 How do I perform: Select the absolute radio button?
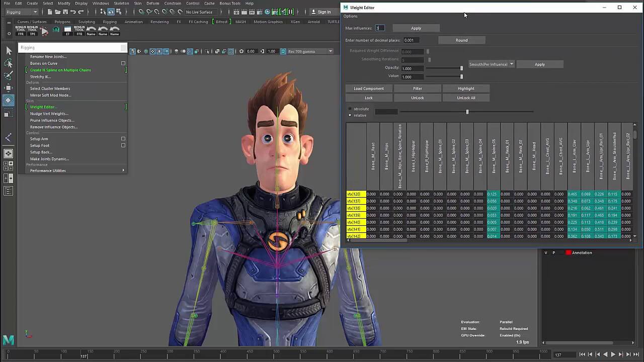(350, 109)
